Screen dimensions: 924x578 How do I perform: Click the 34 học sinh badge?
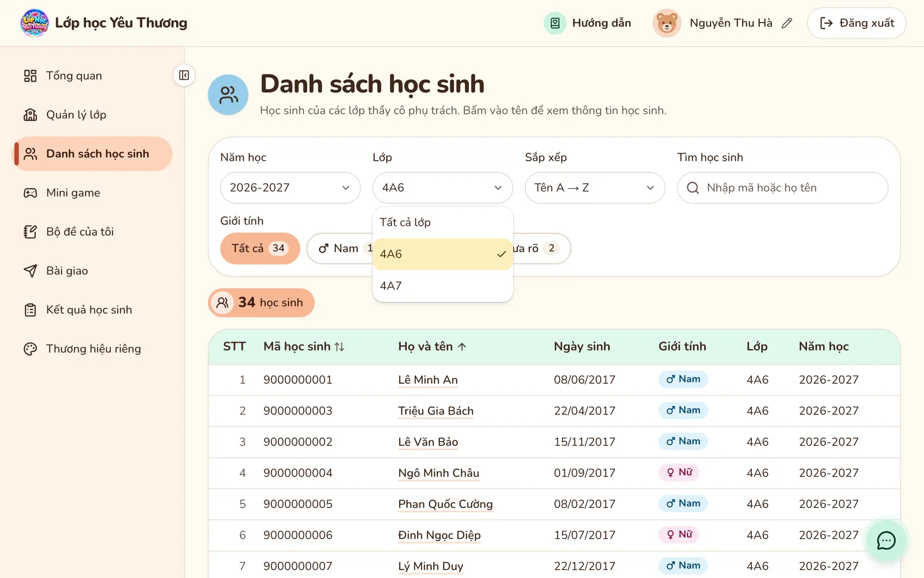(261, 303)
